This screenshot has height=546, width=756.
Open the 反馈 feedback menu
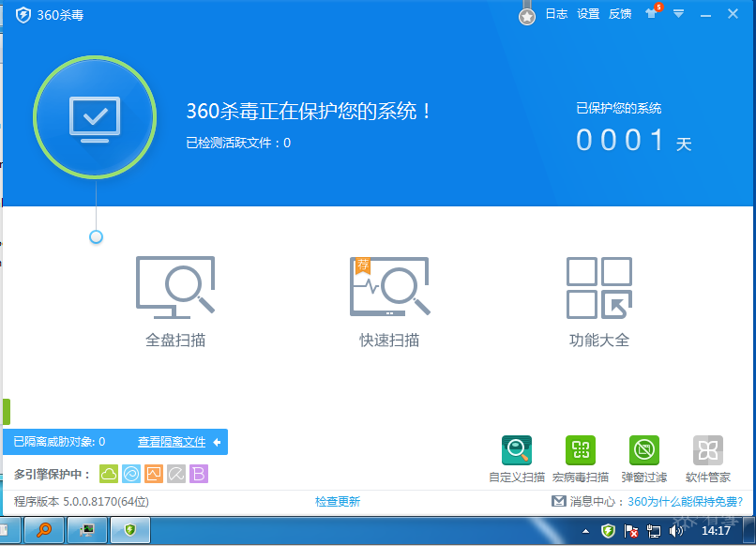(x=620, y=14)
